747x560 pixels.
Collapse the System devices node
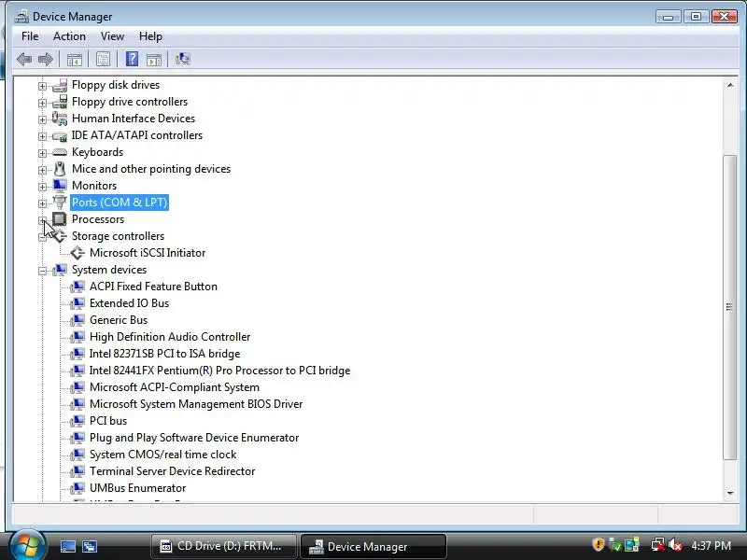(x=42, y=271)
